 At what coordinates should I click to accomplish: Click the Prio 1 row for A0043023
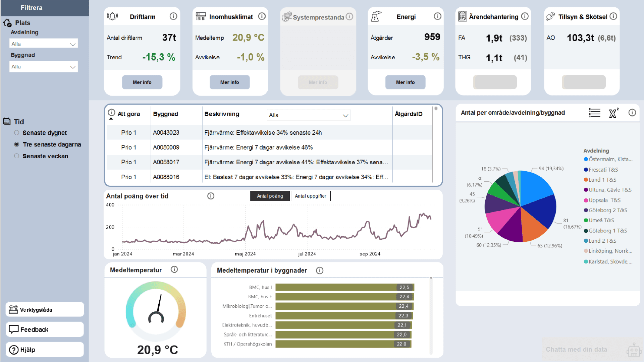(128, 133)
